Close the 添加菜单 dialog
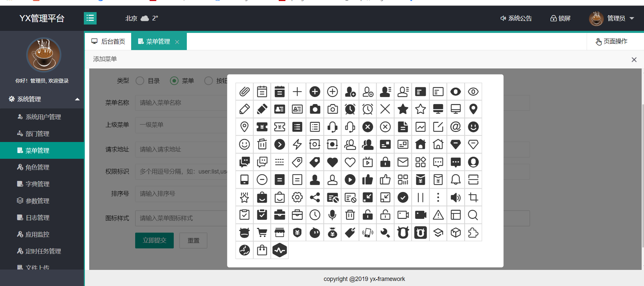This screenshot has width=644, height=286. pos(634,60)
